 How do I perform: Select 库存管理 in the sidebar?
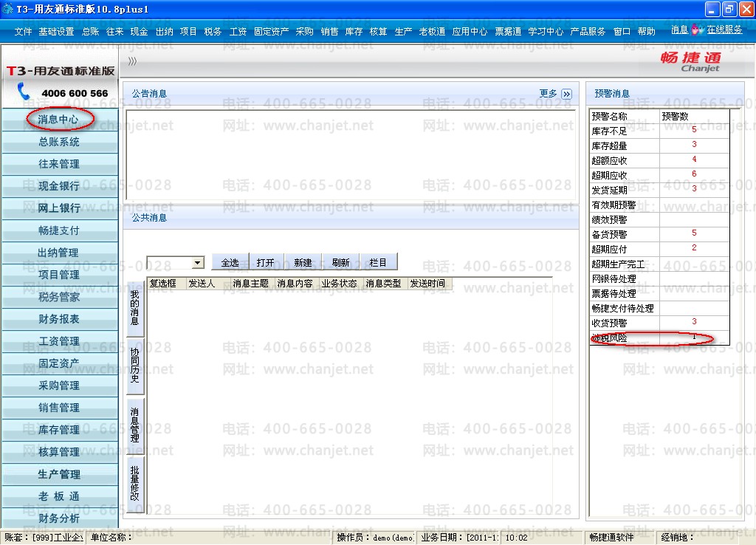click(x=60, y=430)
